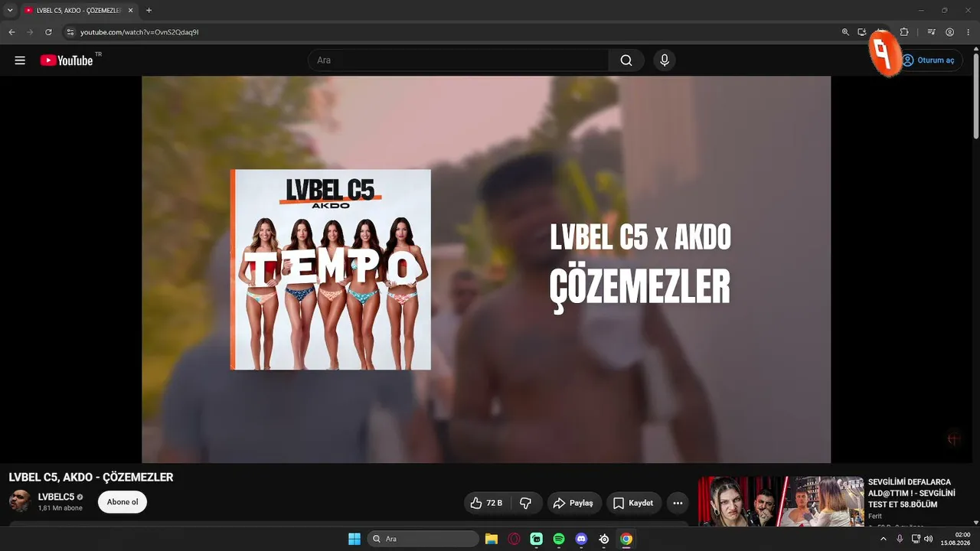The height and width of the screenshot is (551, 980).
Task: Open the volume control in system tray
Action: [x=929, y=539]
